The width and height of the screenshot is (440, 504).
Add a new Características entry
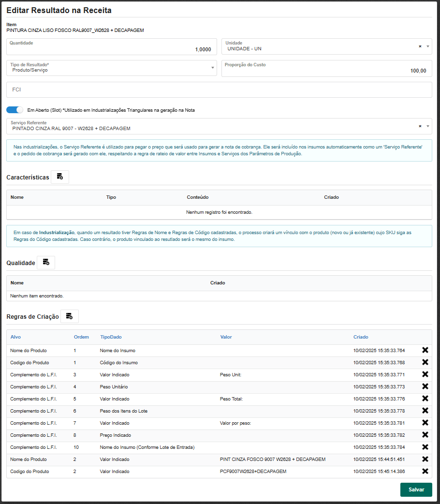60,177
